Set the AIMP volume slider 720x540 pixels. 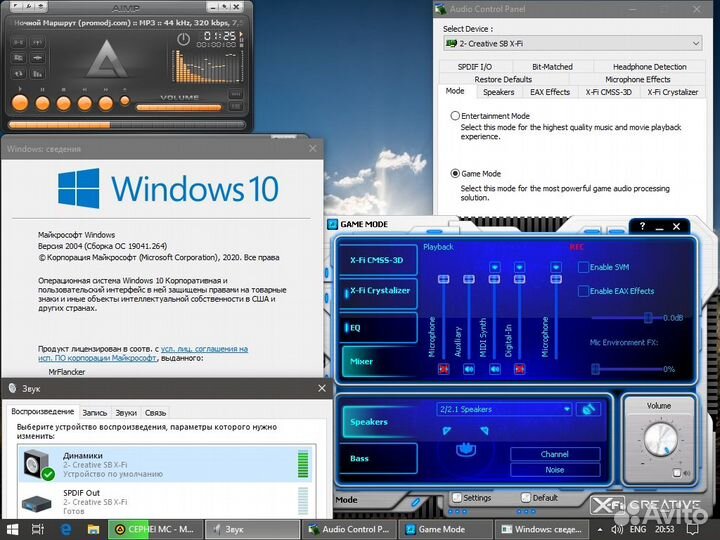[179, 108]
